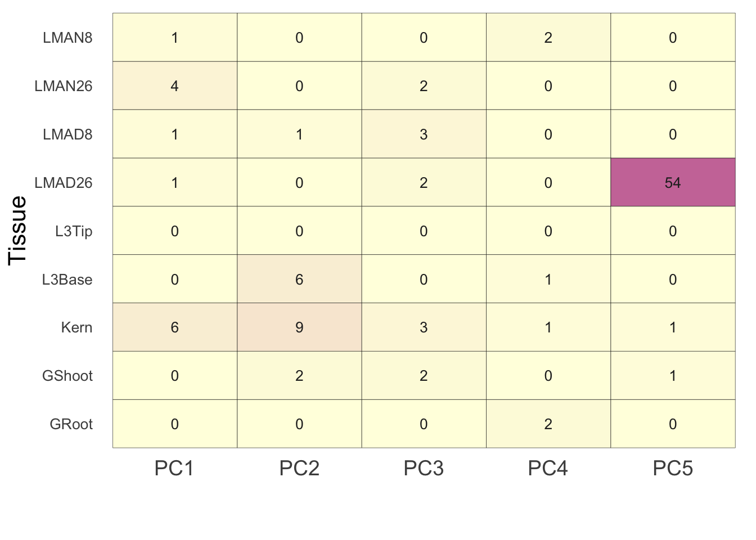Click the GShoot PC5 cell showing 1
The image size is (756, 540).
coord(673,376)
